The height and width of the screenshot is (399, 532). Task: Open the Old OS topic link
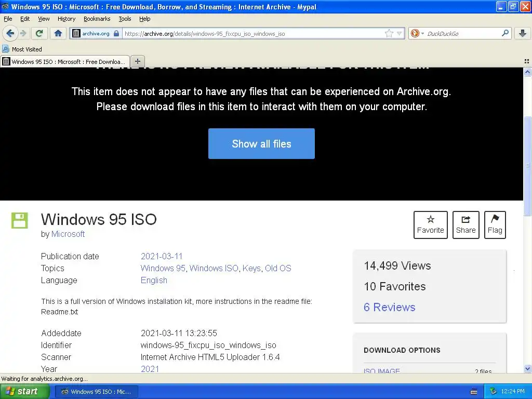point(278,268)
